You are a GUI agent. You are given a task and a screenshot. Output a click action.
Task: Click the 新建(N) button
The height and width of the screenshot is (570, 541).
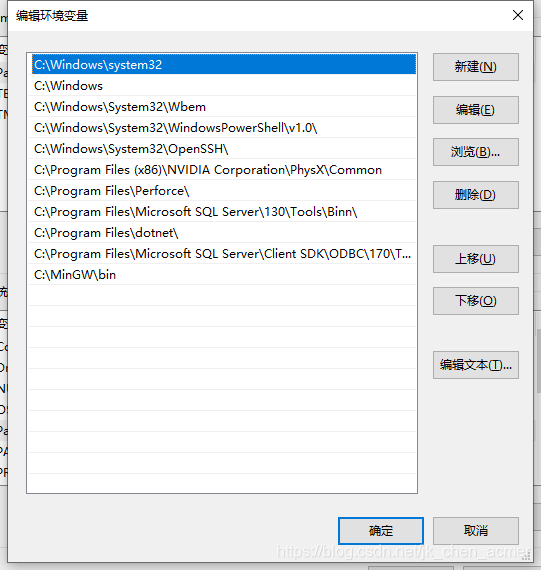click(x=476, y=67)
